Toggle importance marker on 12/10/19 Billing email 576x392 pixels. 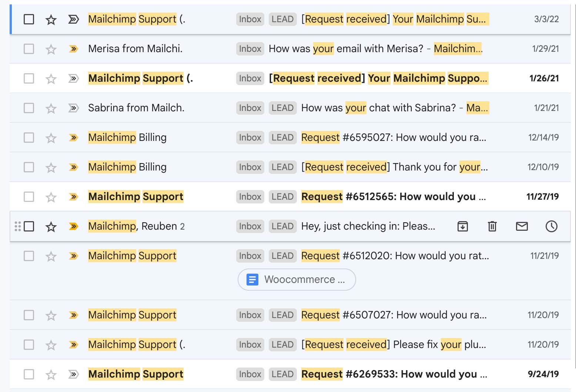tap(74, 167)
